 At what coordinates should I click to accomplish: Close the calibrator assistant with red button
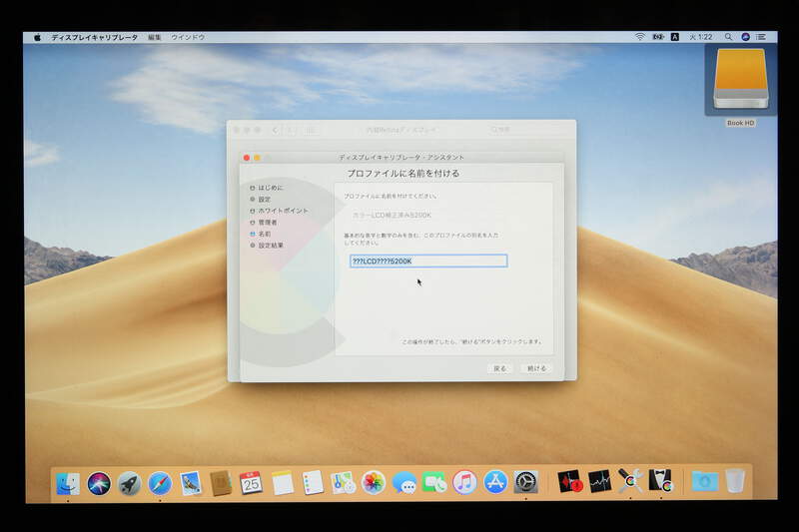click(x=247, y=158)
